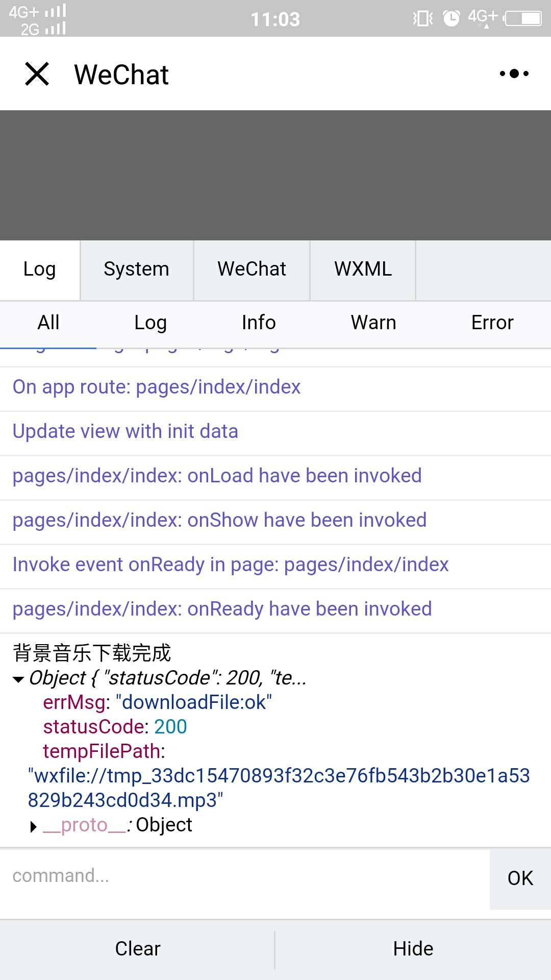Viewport: 551px width, 980px height.
Task: Tap the 4G+ signal strength indicator
Action: pos(38,11)
